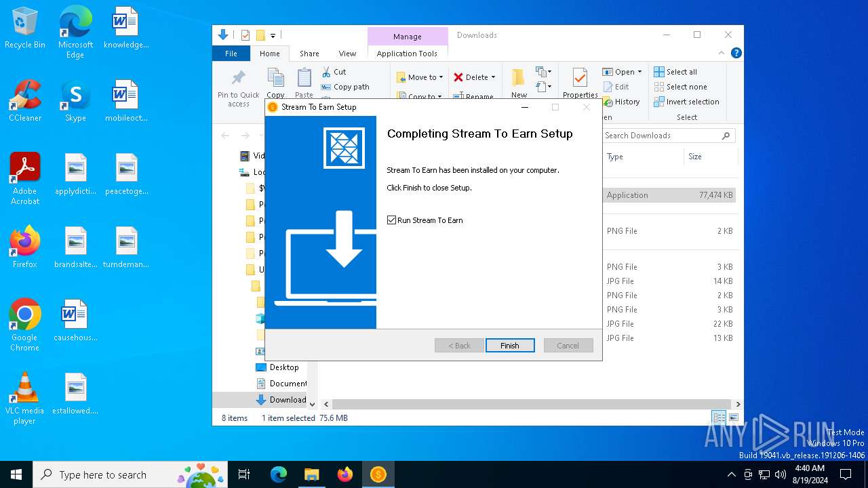
Task: Select the Application file row, 77,474 KB
Action: (x=670, y=195)
